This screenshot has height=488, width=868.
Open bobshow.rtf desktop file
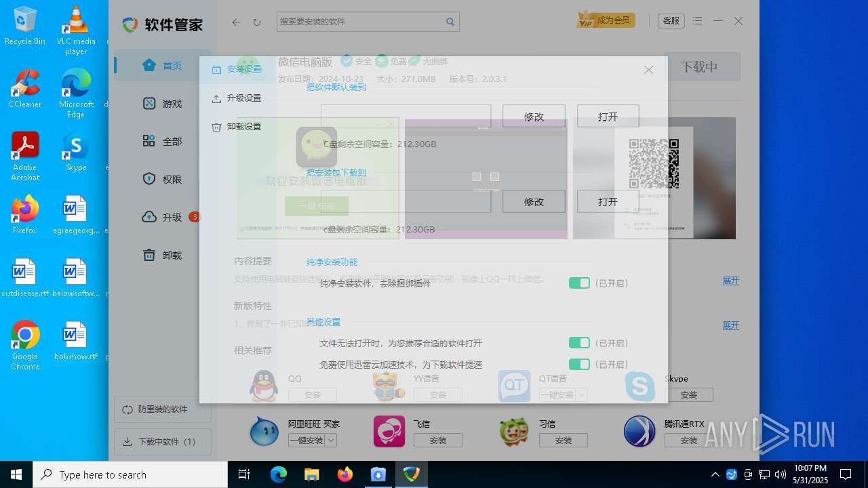(76, 341)
